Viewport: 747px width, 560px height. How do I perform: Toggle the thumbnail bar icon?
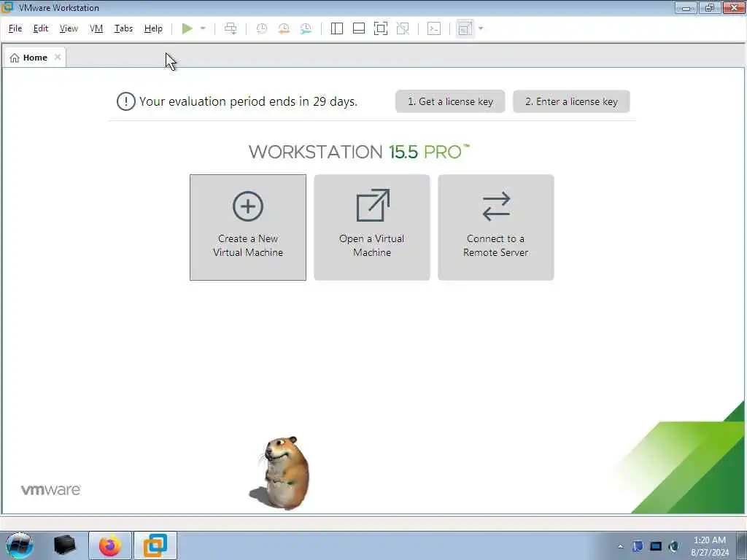tap(359, 28)
